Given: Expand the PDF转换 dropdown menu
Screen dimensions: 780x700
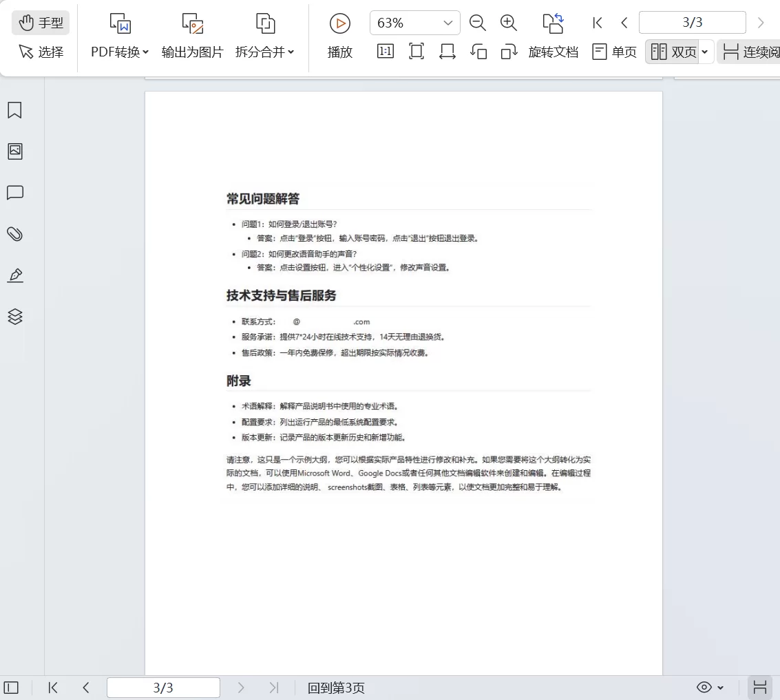Looking at the screenshot, I should click(x=120, y=52).
